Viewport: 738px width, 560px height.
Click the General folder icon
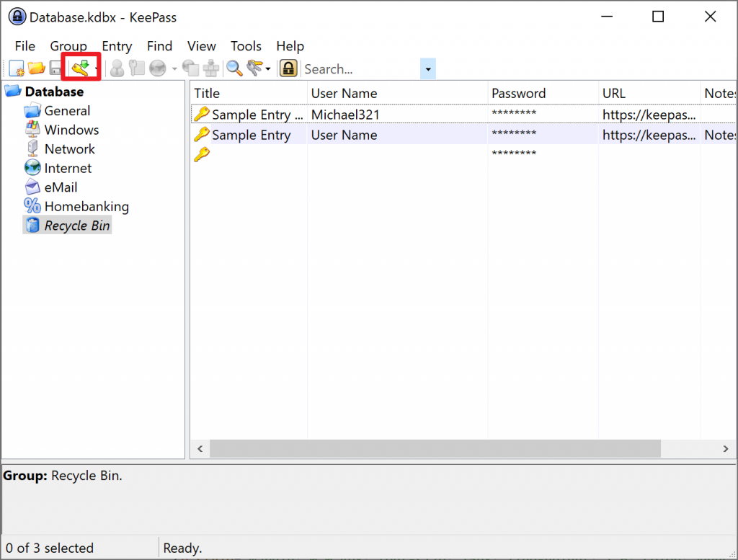point(32,111)
